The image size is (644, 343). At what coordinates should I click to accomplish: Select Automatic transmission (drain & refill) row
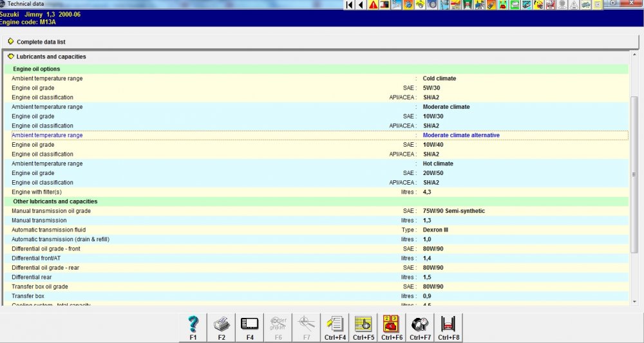(316, 239)
